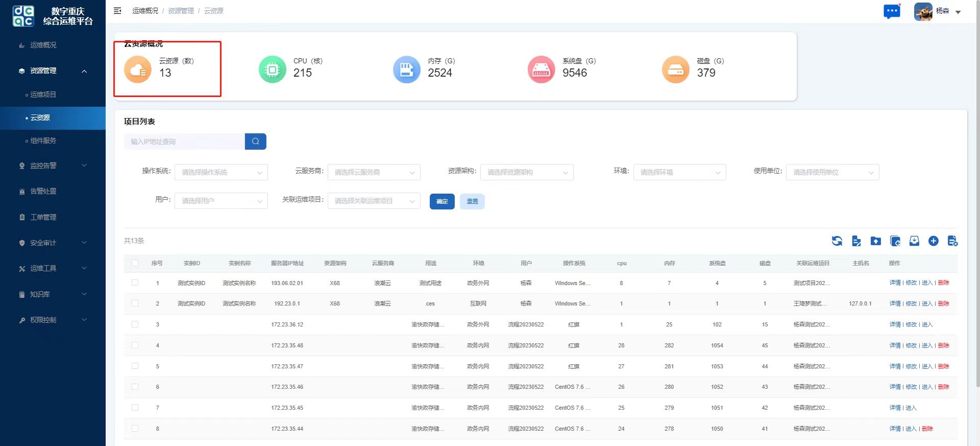Check the checkbox for row 7
This screenshot has width=980, height=446.
pos(135,408)
